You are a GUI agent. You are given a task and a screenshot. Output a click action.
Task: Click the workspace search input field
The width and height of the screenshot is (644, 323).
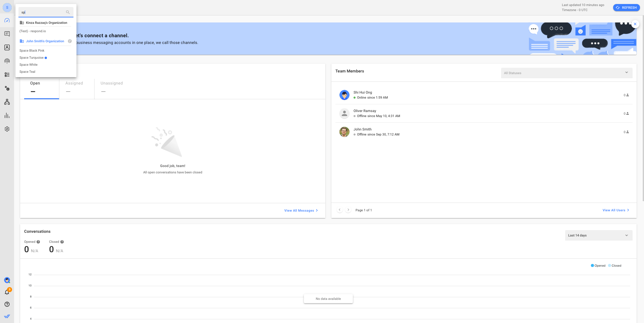[43, 12]
